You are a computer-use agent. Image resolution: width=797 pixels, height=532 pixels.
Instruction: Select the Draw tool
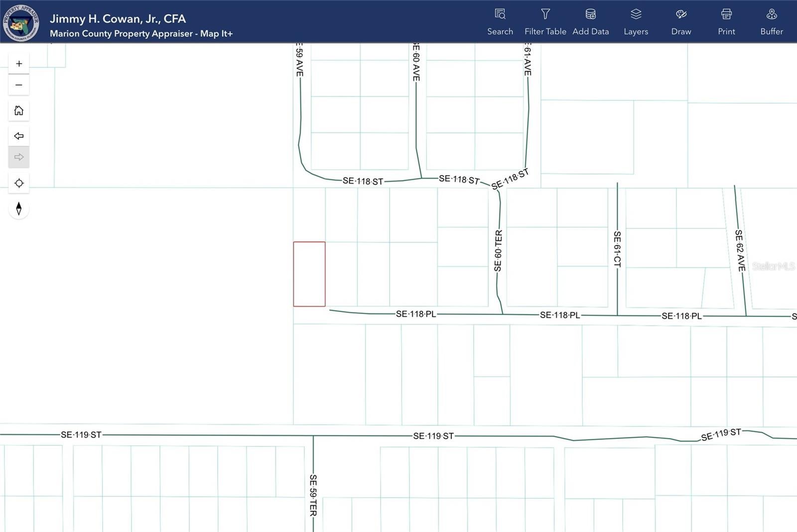coord(681,22)
